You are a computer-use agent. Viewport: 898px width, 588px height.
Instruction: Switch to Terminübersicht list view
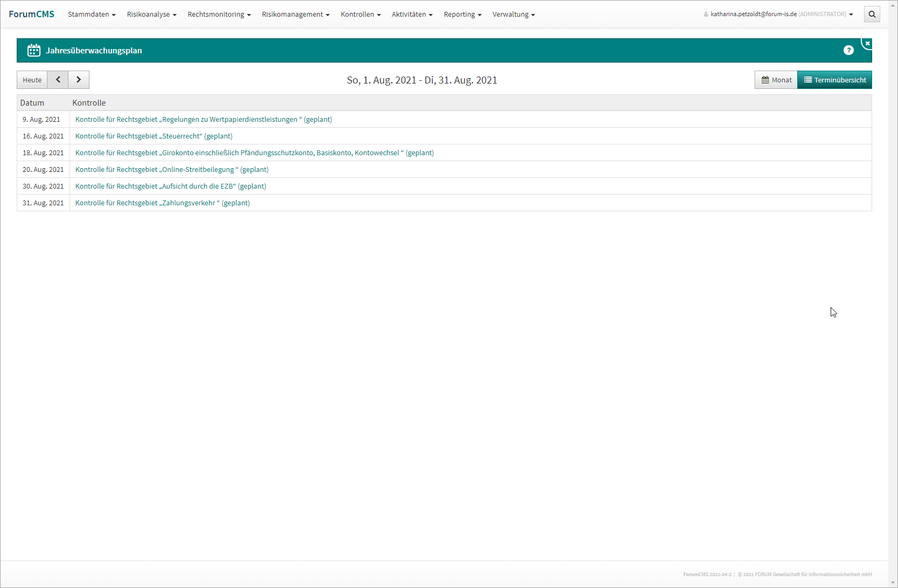click(834, 80)
